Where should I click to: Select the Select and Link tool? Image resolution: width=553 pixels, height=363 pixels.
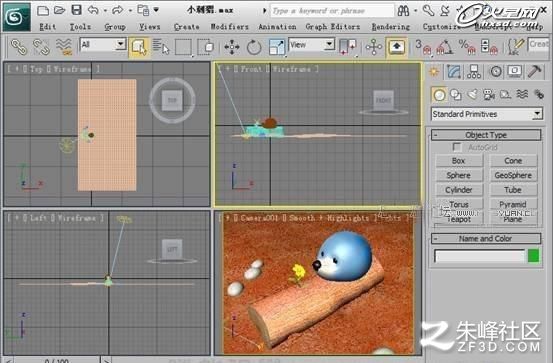pos(19,47)
